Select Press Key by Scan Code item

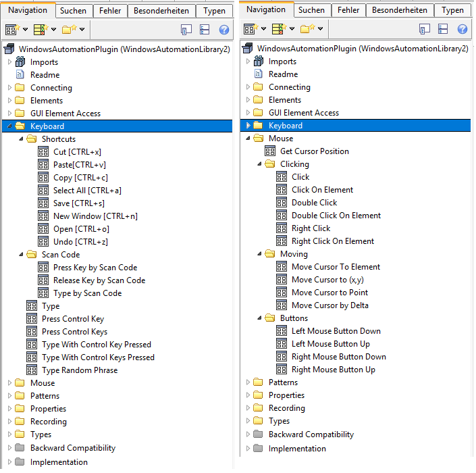[95, 268]
